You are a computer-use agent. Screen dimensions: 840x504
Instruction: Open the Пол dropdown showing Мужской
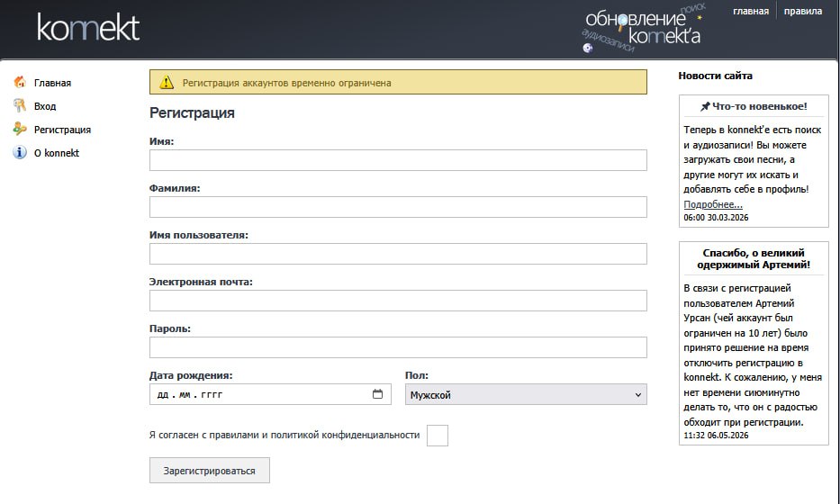pyautogui.click(x=526, y=394)
